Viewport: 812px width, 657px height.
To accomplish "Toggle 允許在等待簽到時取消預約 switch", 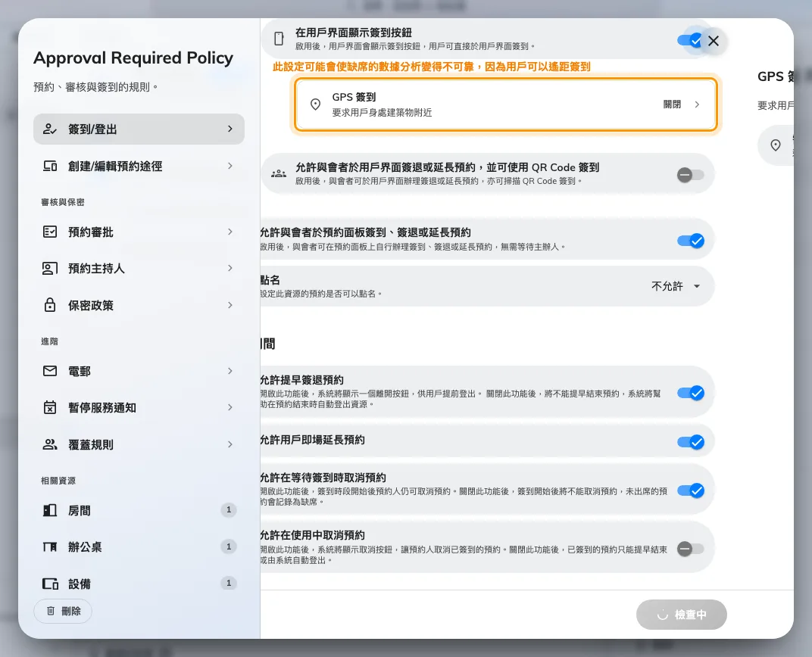I will [x=691, y=490].
